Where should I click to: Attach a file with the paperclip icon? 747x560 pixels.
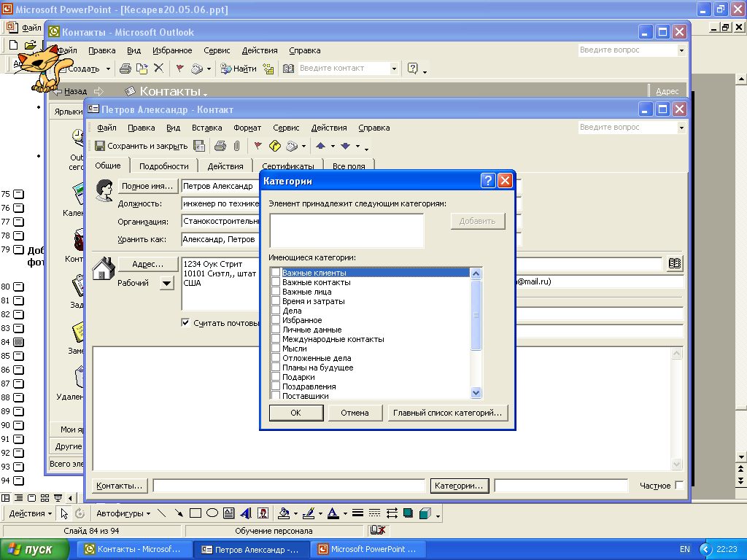pyautogui.click(x=237, y=146)
